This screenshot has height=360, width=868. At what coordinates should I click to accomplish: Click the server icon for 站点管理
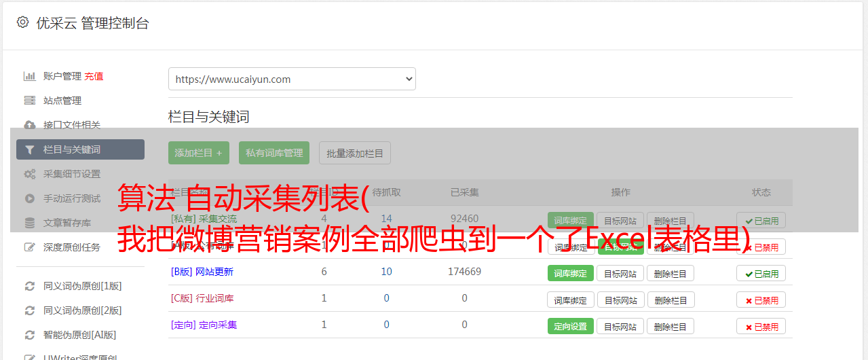30,101
